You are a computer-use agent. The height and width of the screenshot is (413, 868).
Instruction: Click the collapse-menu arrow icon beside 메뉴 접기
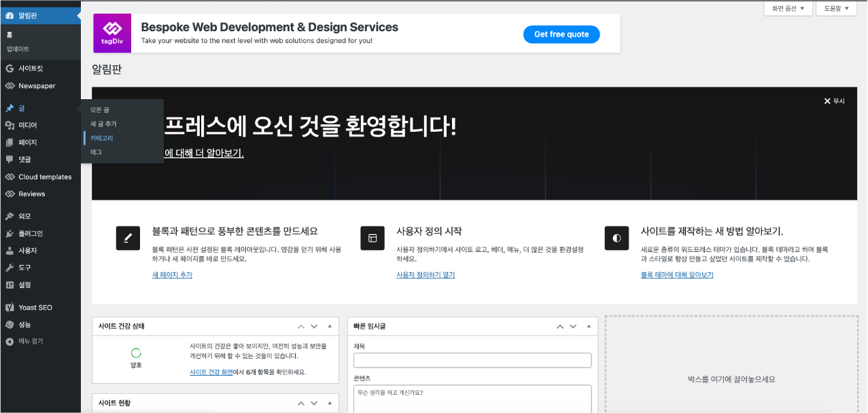[10, 342]
